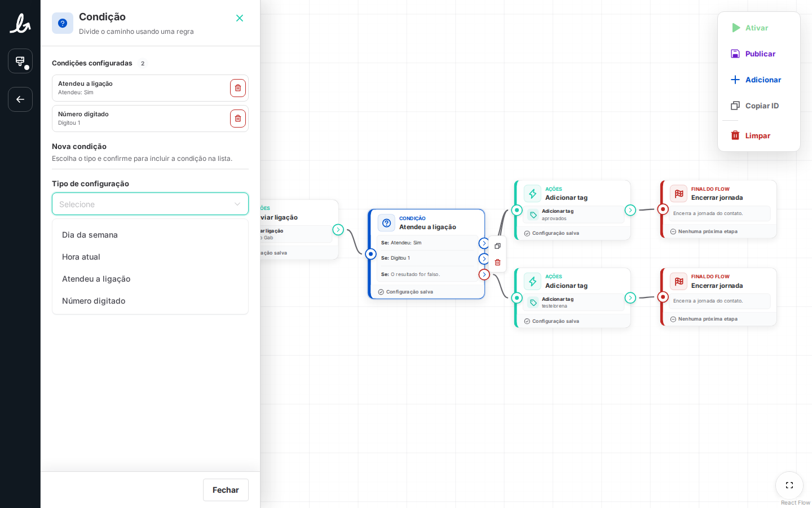Click the input handle of the Condição node
This screenshot has height=508, width=812.
coord(370,254)
